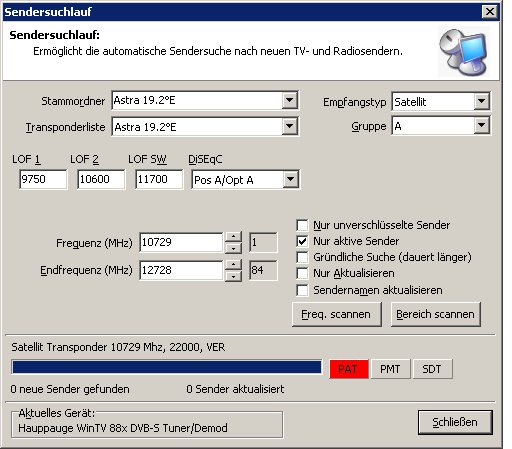Image resolution: width=512 pixels, height=449 pixels.
Task: Click the red PAT status indicator
Action: 349,369
